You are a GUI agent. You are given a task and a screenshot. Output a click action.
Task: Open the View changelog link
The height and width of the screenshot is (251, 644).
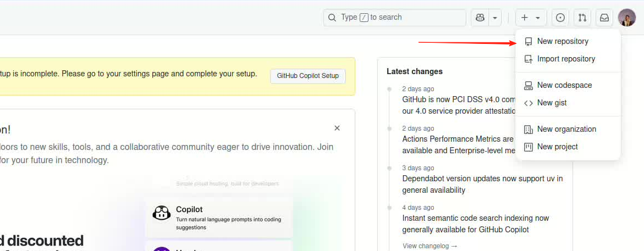(430, 246)
